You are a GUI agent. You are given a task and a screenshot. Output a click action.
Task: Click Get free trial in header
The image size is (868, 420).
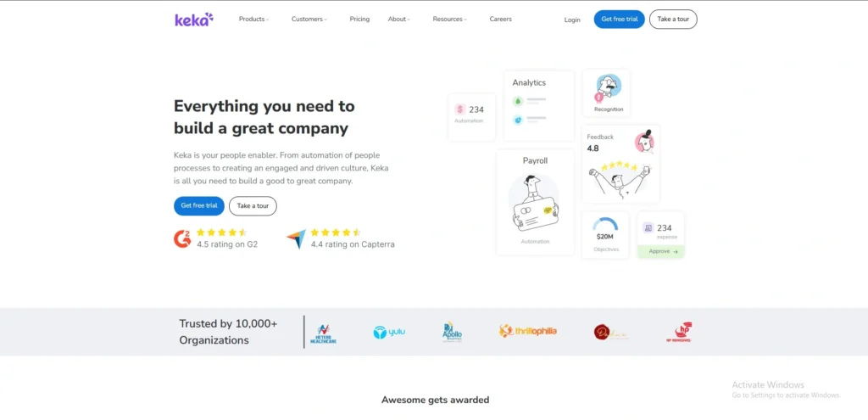620,19
